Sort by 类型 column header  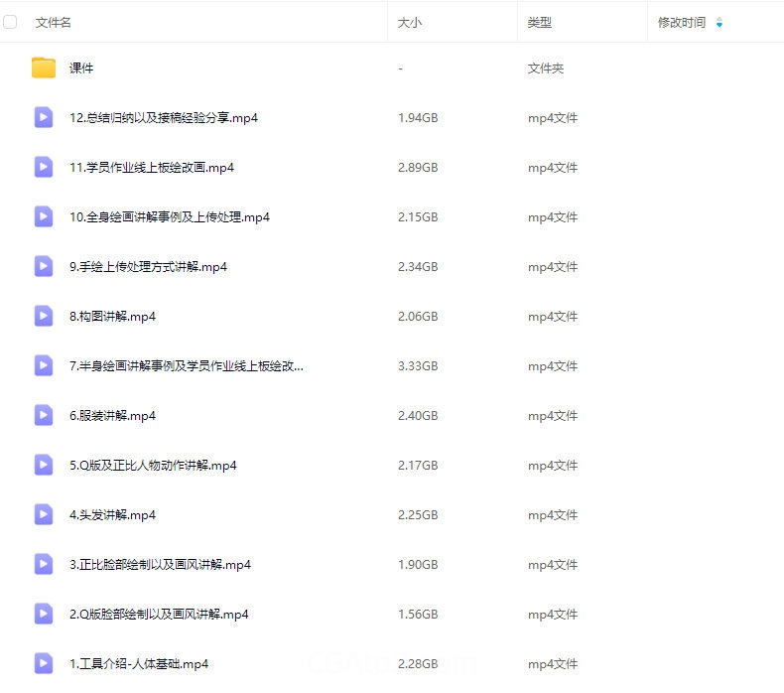[x=540, y=22]
